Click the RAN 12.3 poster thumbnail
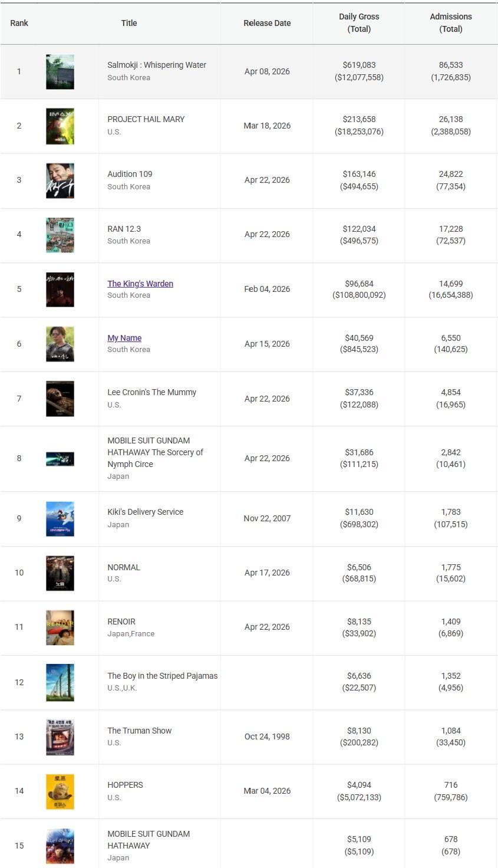Screen dimensions: 498x868 pos(60,235)
